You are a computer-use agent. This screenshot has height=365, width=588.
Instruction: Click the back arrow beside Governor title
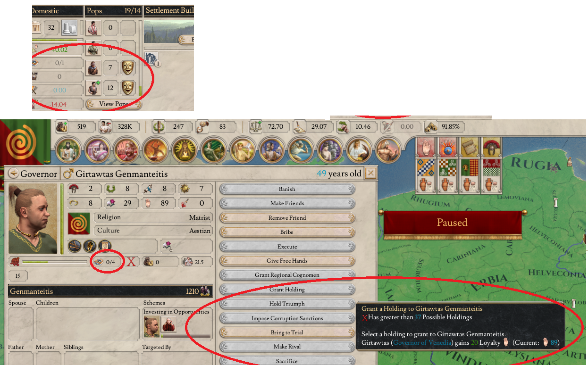[14, 174]
